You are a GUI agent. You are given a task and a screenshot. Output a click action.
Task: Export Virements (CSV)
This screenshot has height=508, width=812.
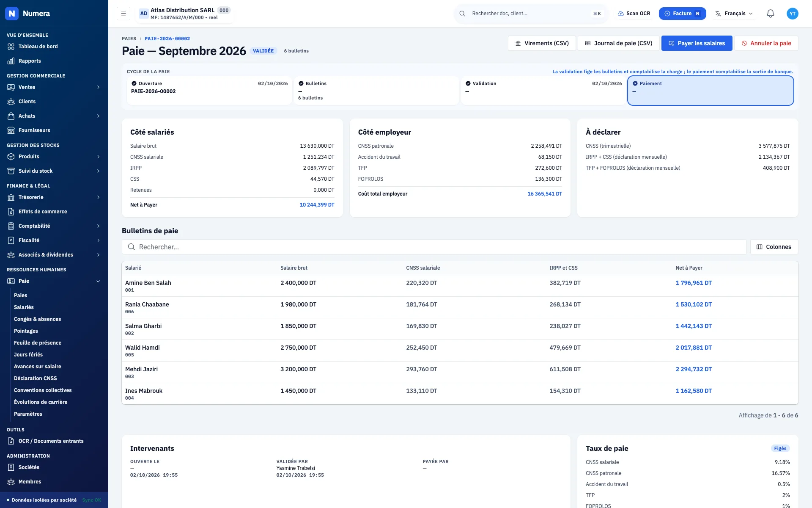(542, 43)
